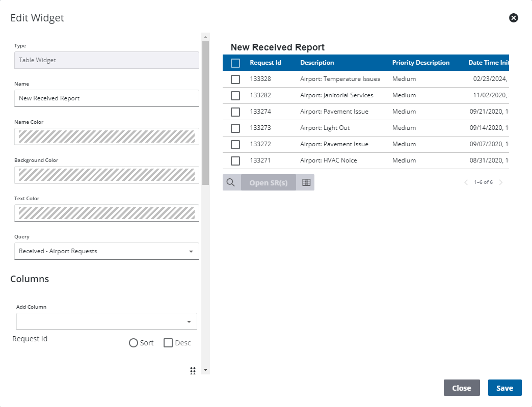Click the Name text field
Screen dimensions: 532x407
pyautogui.click(x=107, y=98)
